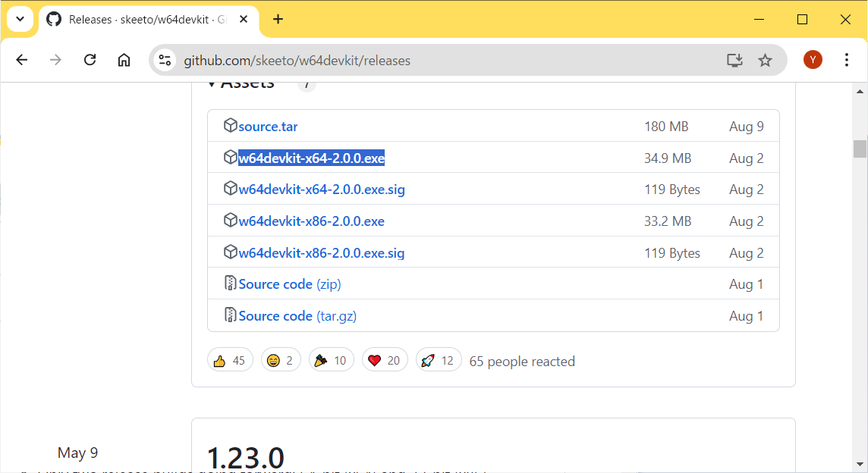Download w64devkit-x64-2.0.0.exe.sig
The height and width of the screenshot is (473, 868).
pos(322,190)
